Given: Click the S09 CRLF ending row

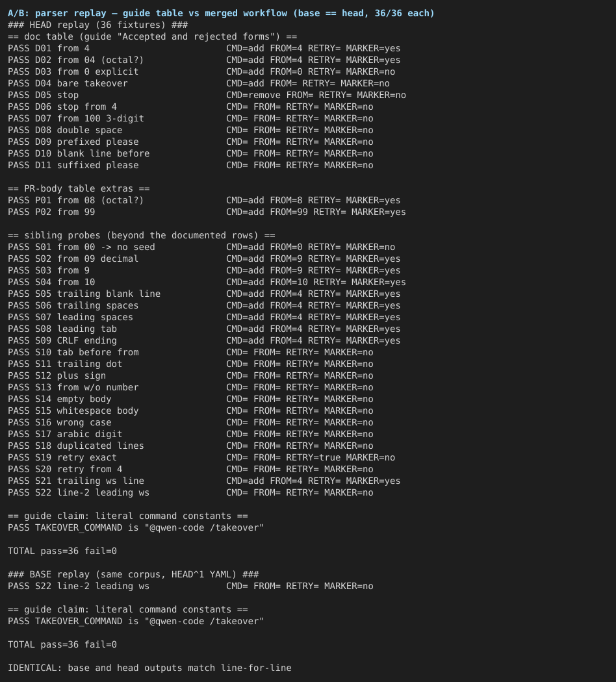Looking at the screenshot, I should click(x=204, y=340).
